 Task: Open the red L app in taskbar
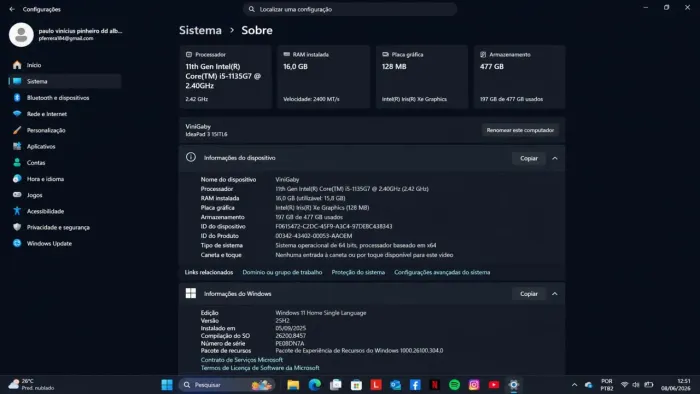pyautogui.click(x=376, y=385)
